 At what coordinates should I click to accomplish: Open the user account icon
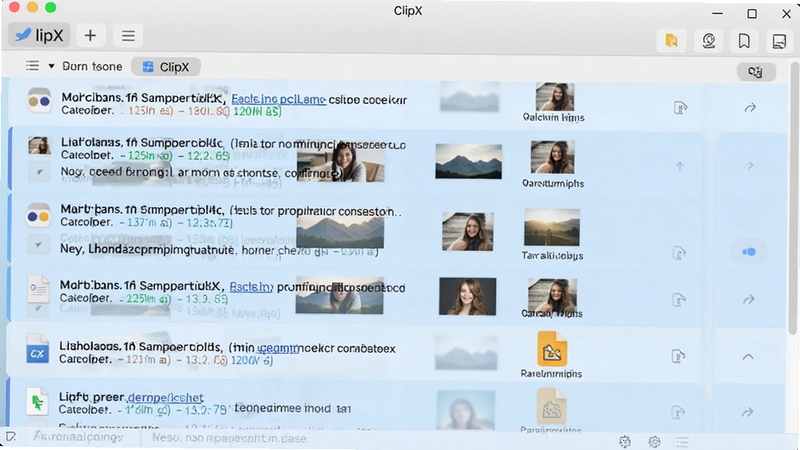tap(709, 40)
